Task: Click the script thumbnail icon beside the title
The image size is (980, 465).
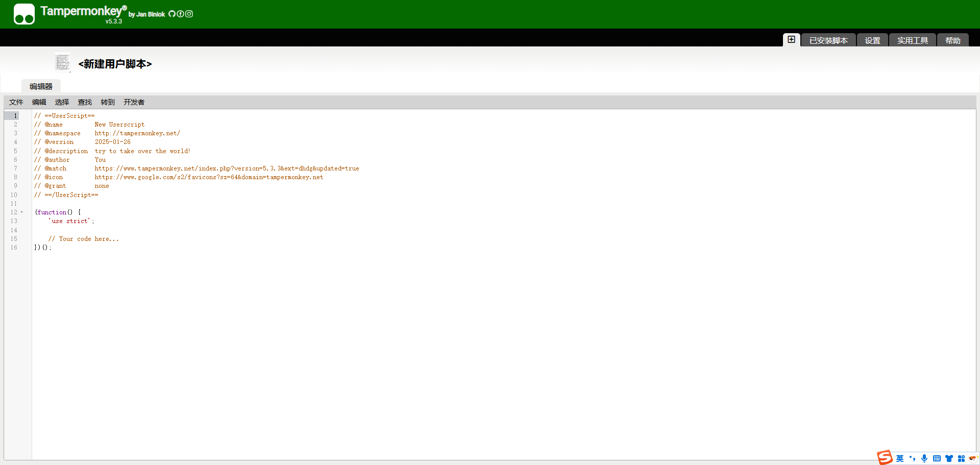Action: pyautogui.click(x=63, y=63)
